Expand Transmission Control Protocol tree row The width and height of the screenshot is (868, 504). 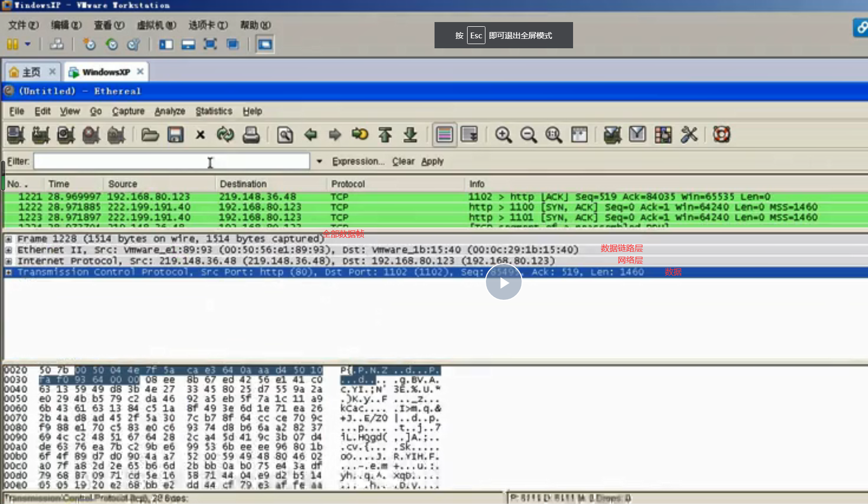coord(8,272)
